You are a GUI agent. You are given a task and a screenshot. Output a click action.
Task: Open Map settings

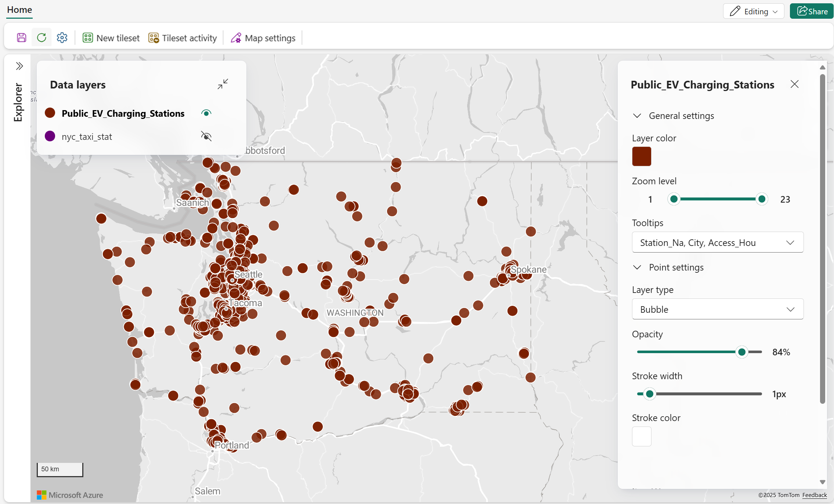[263, 38]
